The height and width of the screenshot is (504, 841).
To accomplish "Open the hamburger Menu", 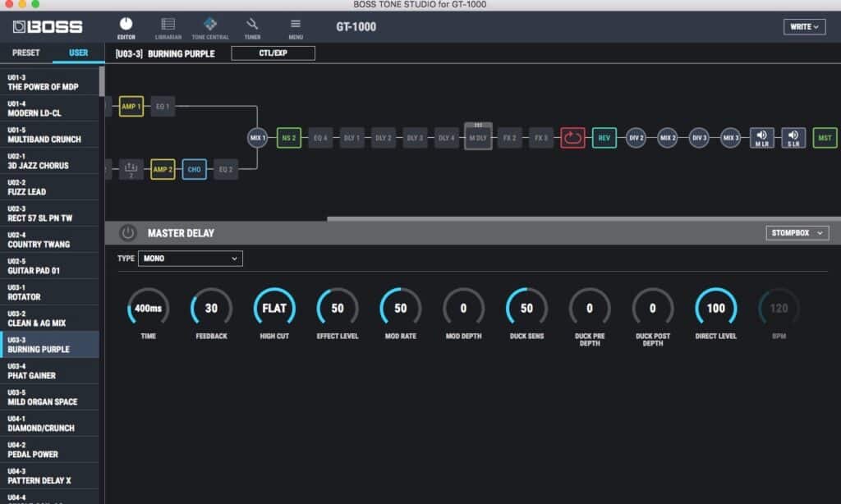I will pyautogui.click(x=296, y=29).
